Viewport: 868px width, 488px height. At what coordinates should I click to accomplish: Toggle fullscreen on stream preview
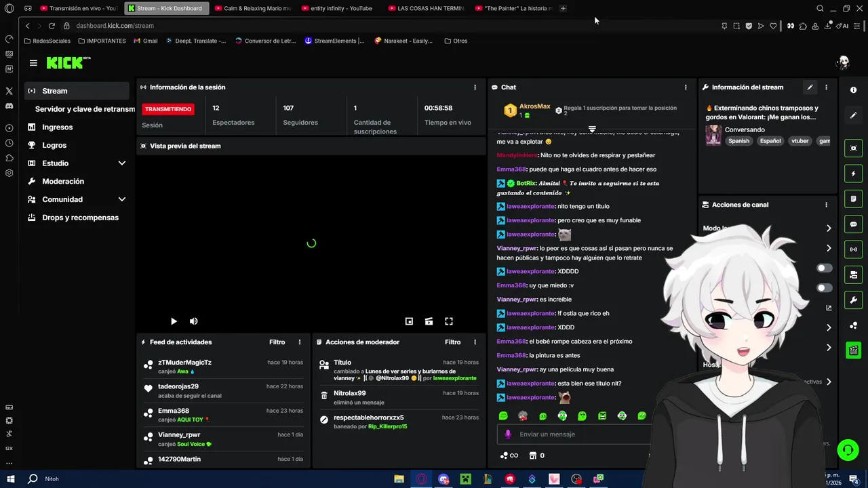449,322
